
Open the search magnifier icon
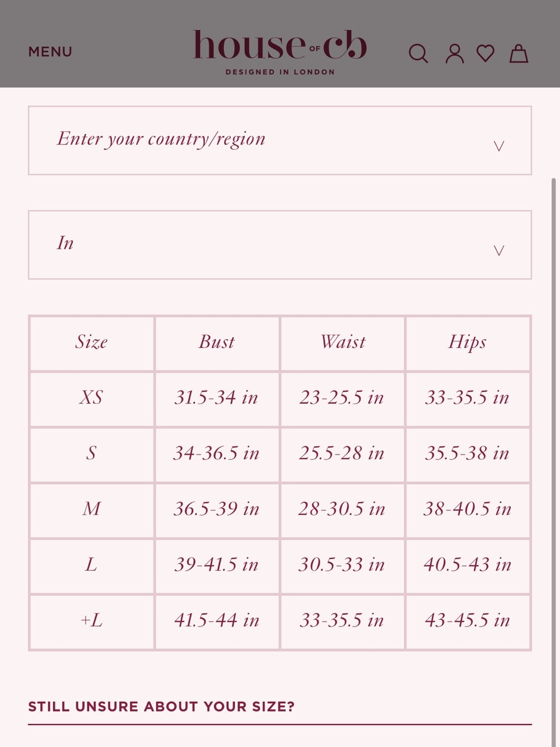(x=418, y=54)
